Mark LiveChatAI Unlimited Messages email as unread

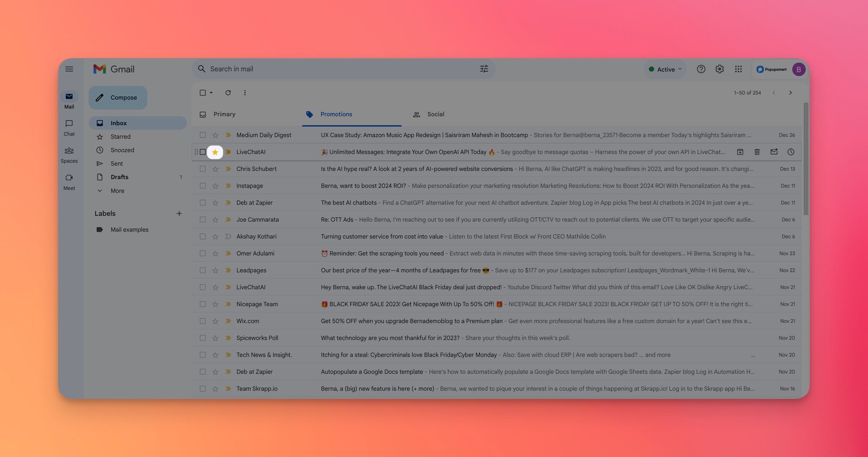[x=774, y=152]
